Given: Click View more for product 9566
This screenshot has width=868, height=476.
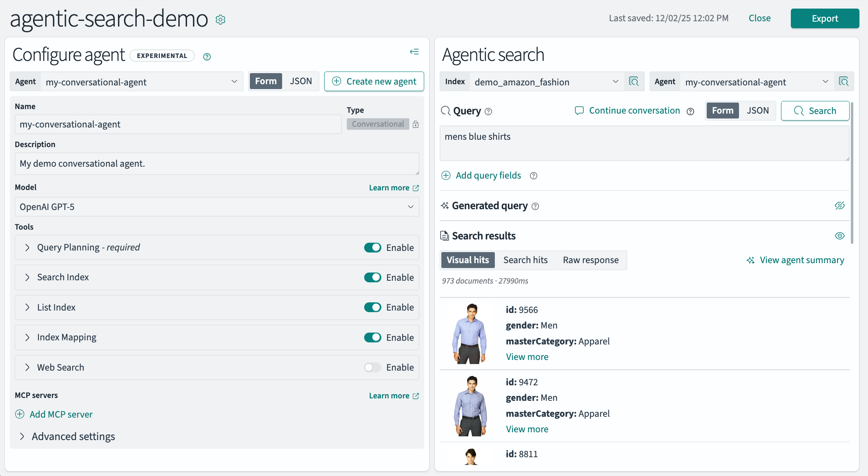Looking at the screenshot, I should [x=527, y=356].
